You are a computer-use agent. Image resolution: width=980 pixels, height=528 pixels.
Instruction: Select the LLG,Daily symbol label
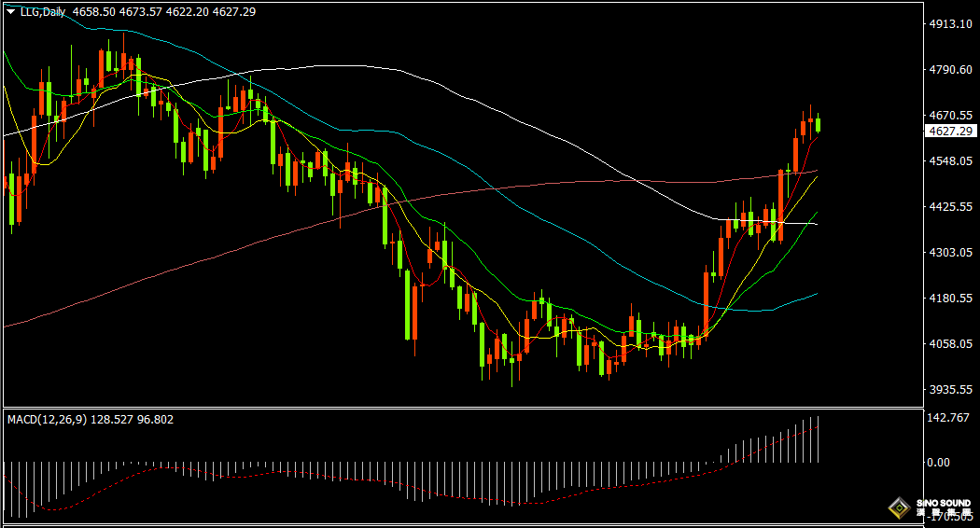[43, 12]
